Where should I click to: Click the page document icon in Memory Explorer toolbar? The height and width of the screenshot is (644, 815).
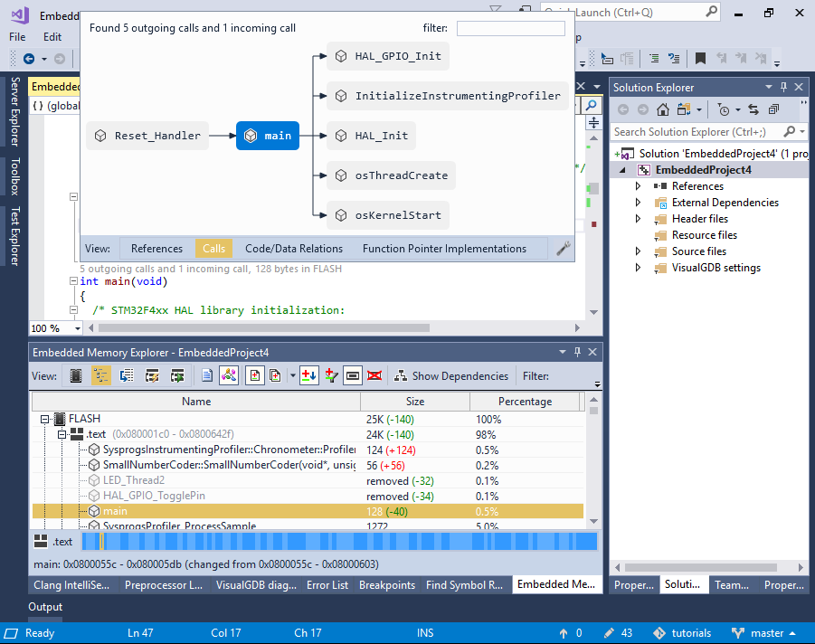pyautogui.click(x=207, y=375)
